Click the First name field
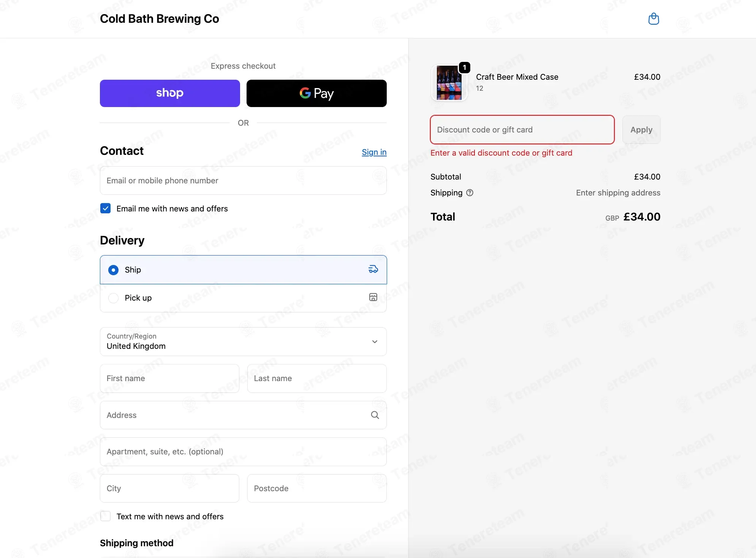 (x=169, y=378)
